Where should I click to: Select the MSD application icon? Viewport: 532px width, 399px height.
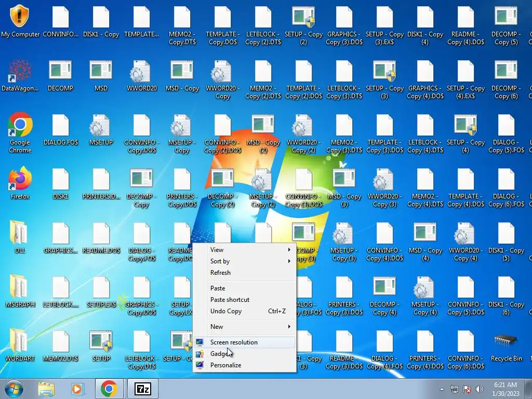pyautogui.click(x=101, y=75)
